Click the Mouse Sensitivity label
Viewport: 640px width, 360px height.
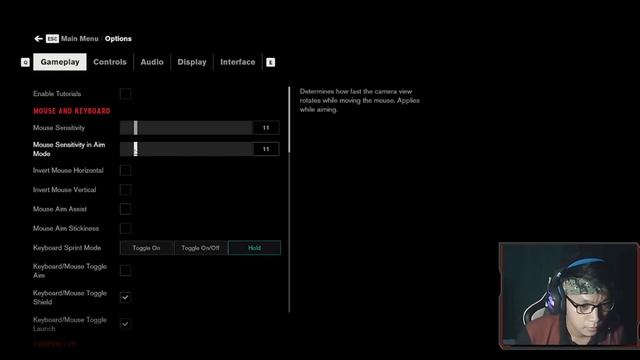[59, 128]
